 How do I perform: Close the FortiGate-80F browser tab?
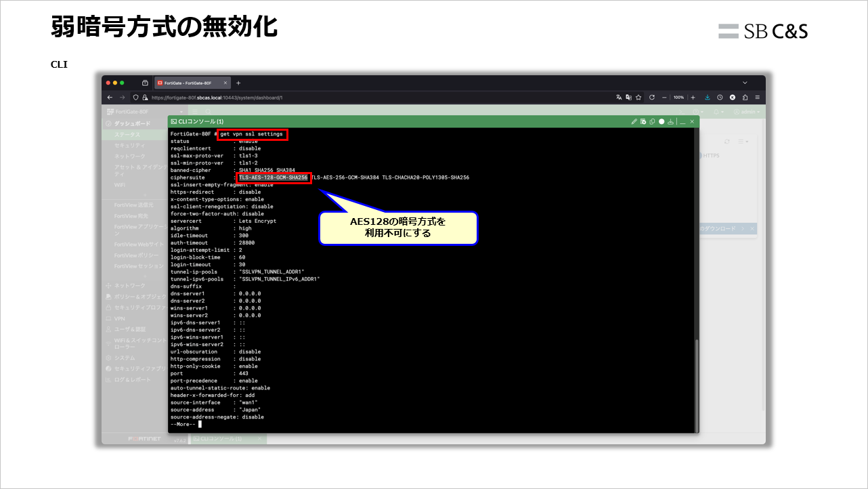click(x=225, y=83)
